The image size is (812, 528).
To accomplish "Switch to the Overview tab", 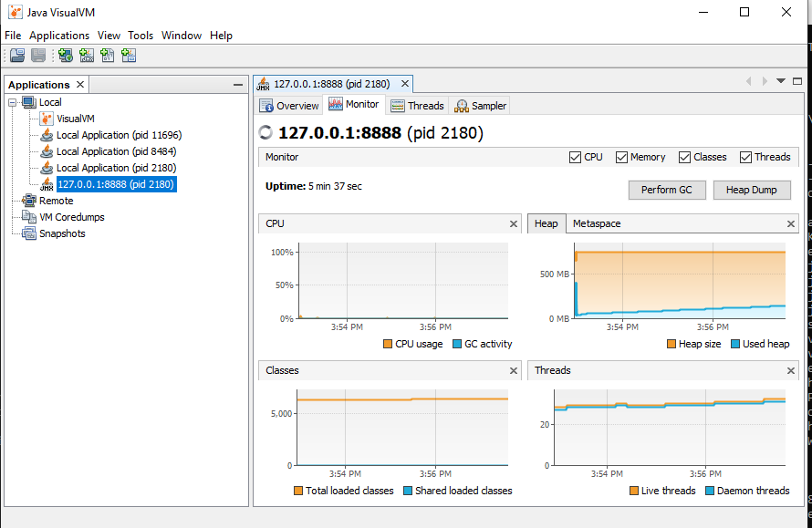I will pyautogui.click(x=289, y=106).
